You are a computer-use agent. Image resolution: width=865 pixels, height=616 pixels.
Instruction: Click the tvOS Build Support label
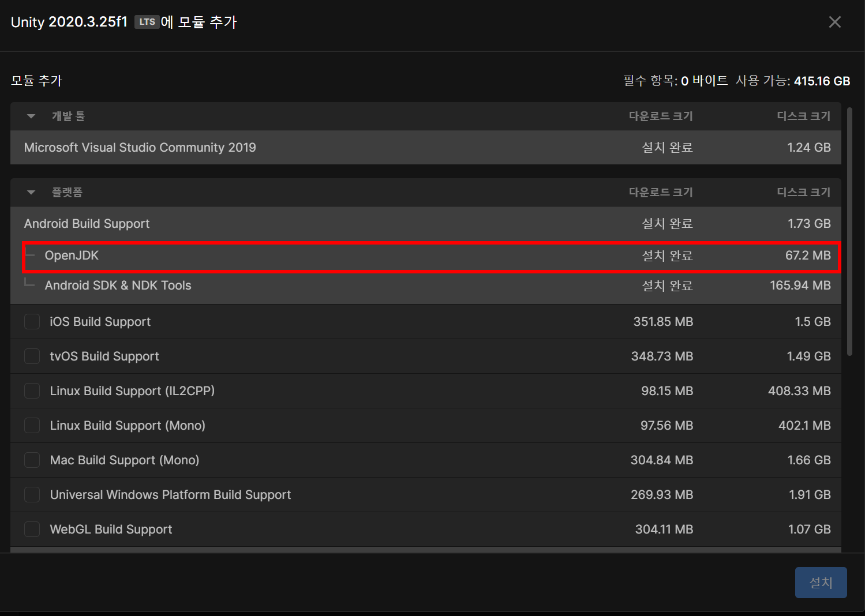click(x=104, y=356)
